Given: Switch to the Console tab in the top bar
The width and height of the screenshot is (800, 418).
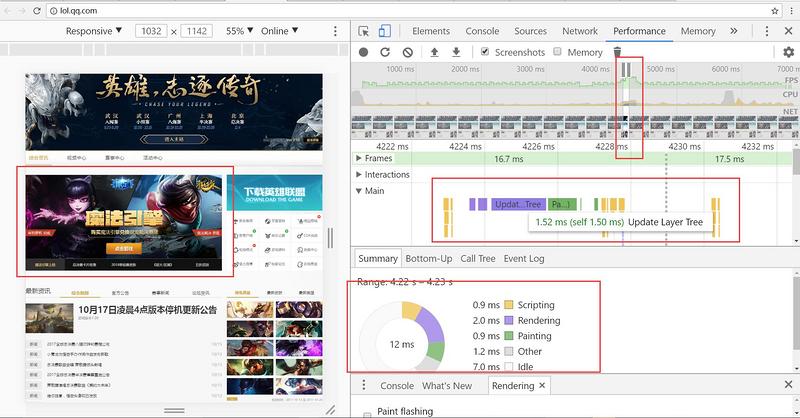Looking at the screenshot, I should pos(482,31).
